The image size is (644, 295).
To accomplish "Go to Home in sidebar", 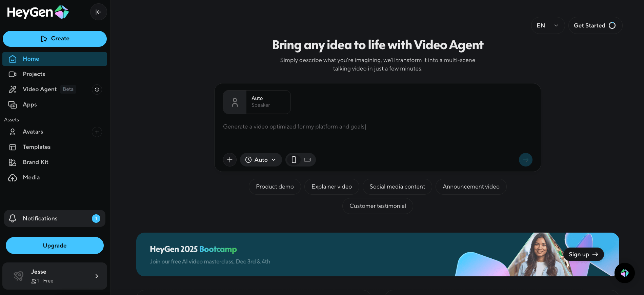I will point(55,59).
